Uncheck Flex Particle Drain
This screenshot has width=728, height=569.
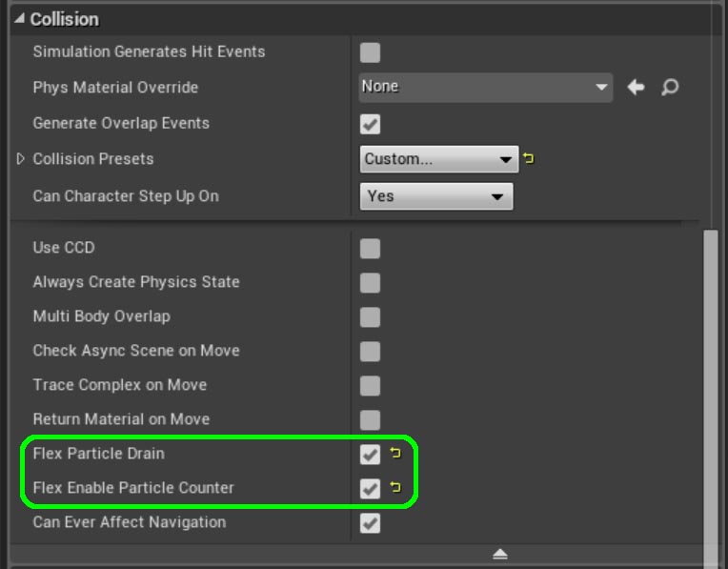370,455
